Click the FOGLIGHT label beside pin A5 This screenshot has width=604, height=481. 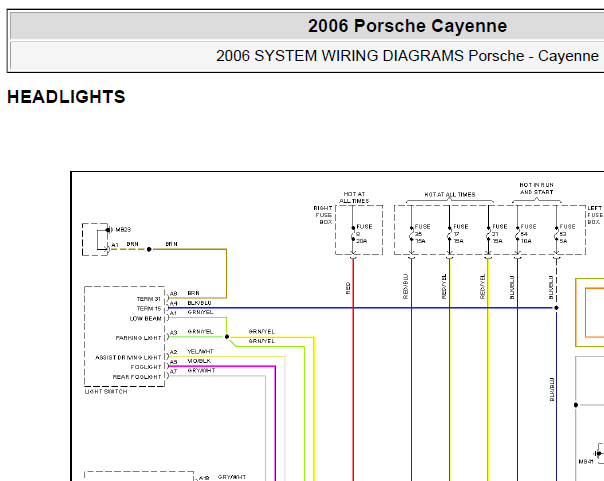click(146, 367)
